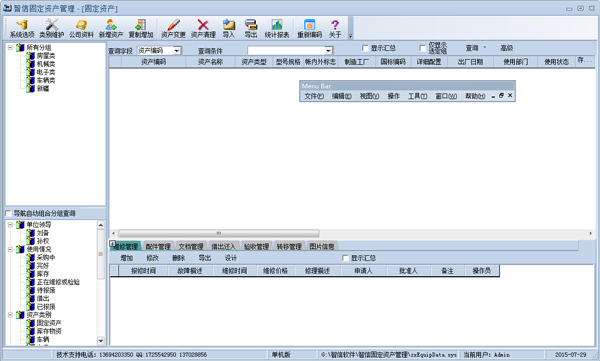Viewport: 600px width, 361px height.
Task: Open the toolbar overflow arrow after 关于
Action: coord(351,36)
